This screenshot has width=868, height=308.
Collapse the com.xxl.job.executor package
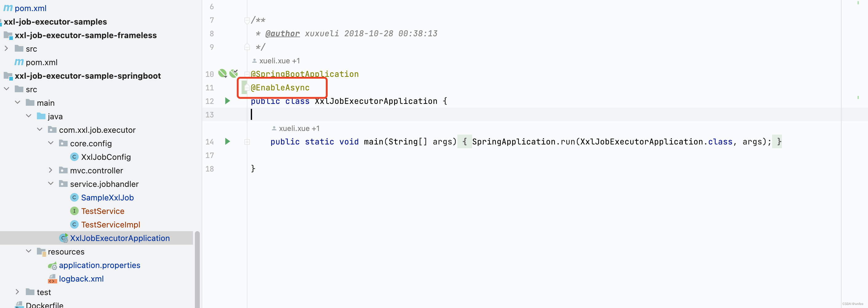39,129
